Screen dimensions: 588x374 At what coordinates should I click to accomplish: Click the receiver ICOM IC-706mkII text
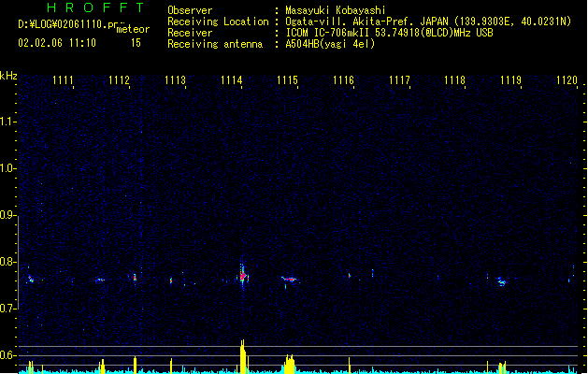[x=328, y=33]
